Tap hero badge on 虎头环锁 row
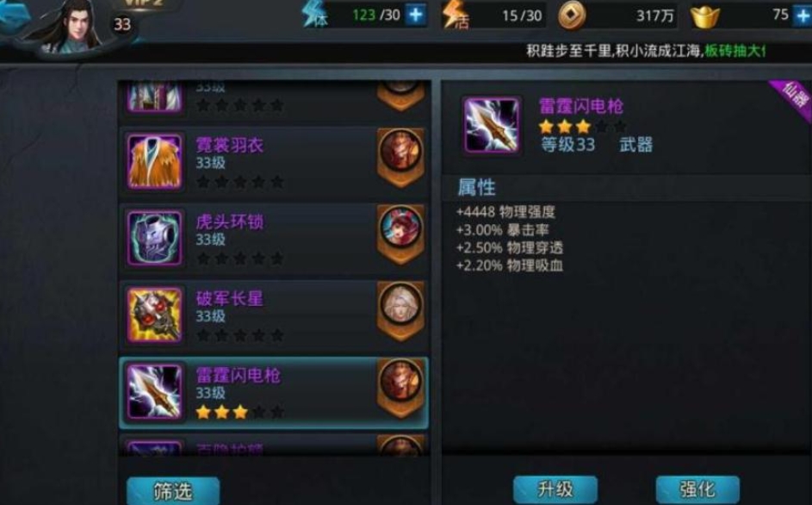Image resolution: width=812 pixels, height=505 pixels. [400, 234]
